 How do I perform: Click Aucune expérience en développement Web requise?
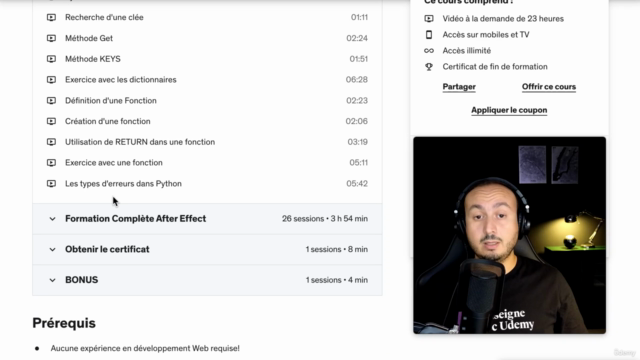coord(145,349)
